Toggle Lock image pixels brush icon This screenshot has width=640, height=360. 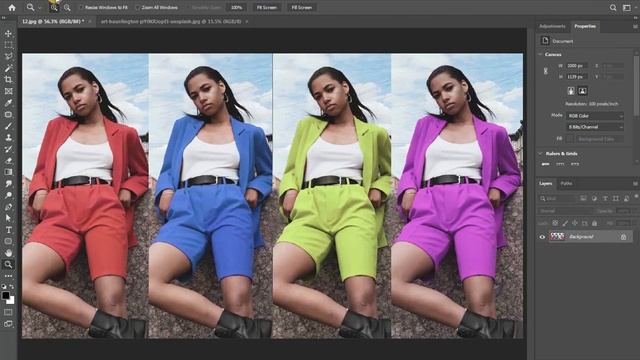[565, 223]
